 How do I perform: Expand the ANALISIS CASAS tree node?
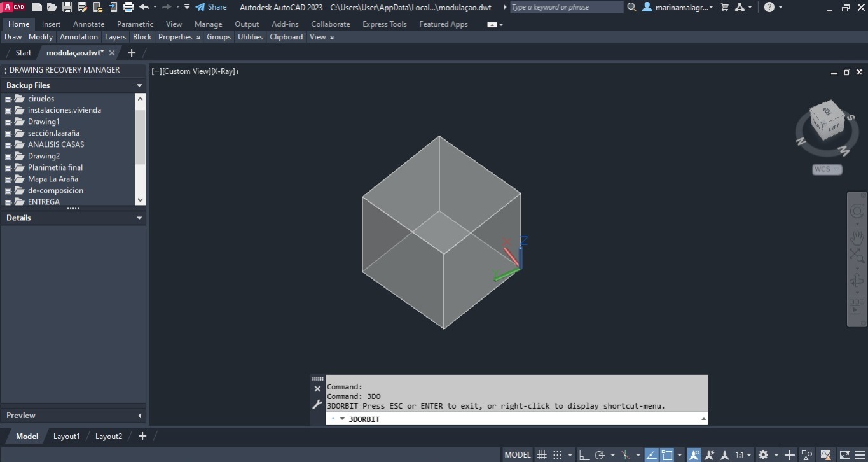[x=8, y=144]
